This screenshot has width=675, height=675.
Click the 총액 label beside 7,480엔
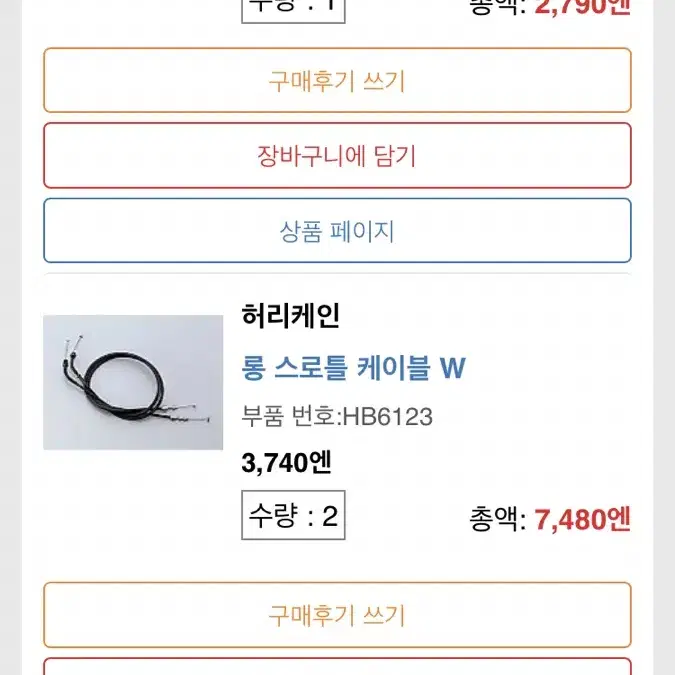tap(497, 519)
